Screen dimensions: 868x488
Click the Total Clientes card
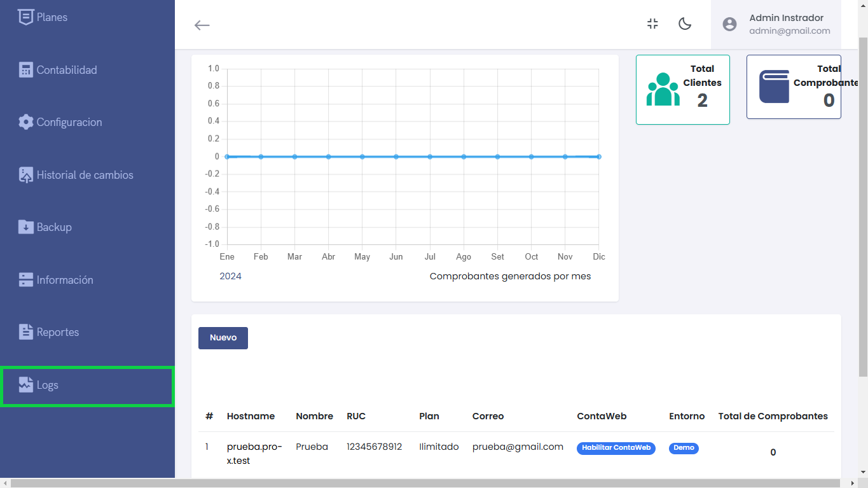click(x=682, y=89)
